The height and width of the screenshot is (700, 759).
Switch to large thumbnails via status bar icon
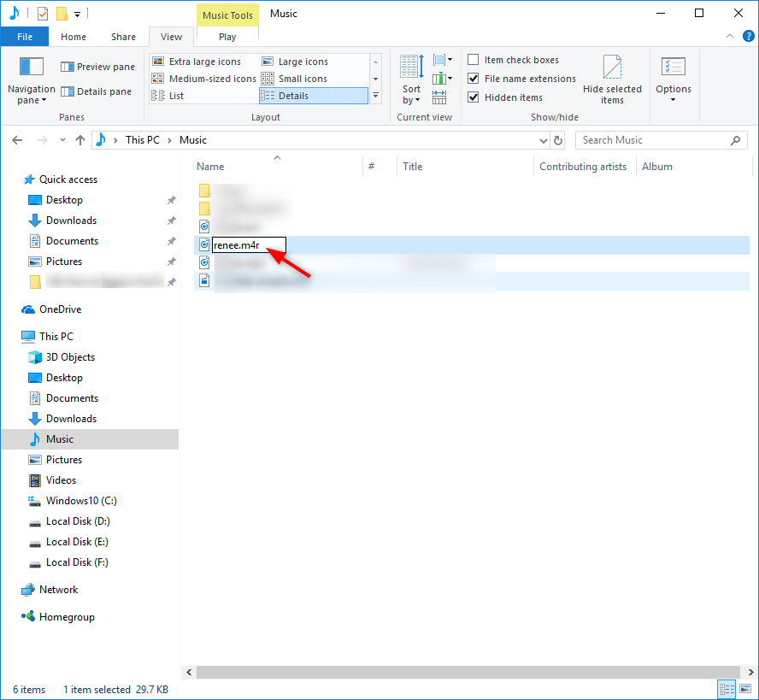(x=745, y=690)
